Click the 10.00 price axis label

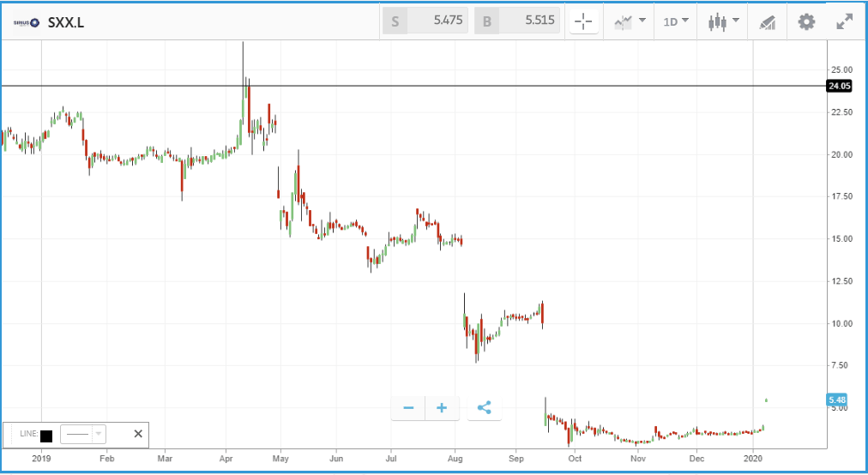(841, 323)
